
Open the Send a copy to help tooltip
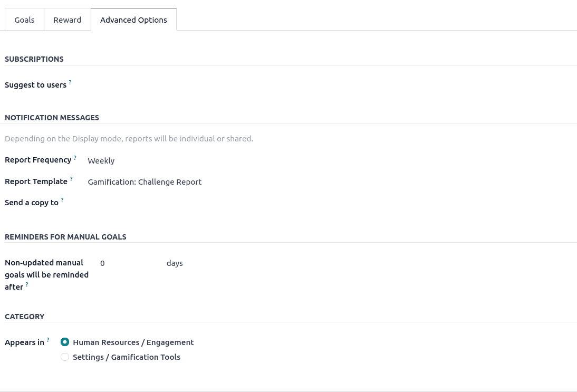pyautogui.click(x=62, y=200)
